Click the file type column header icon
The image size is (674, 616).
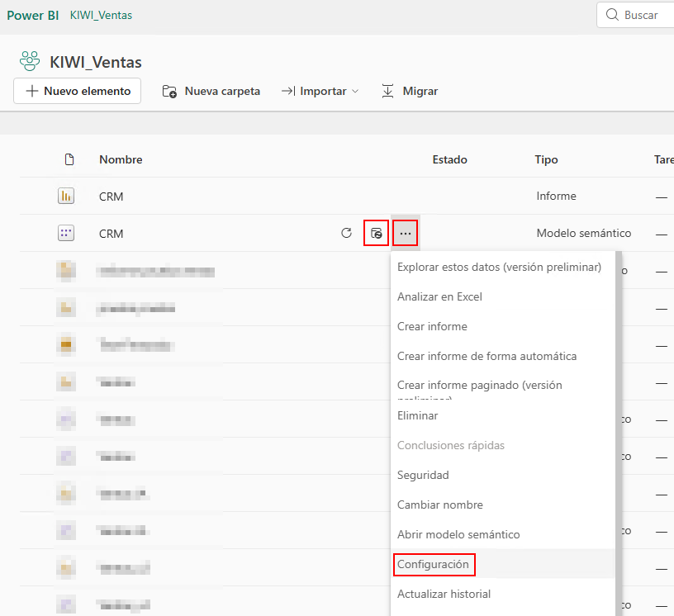(x=69, y=159)
